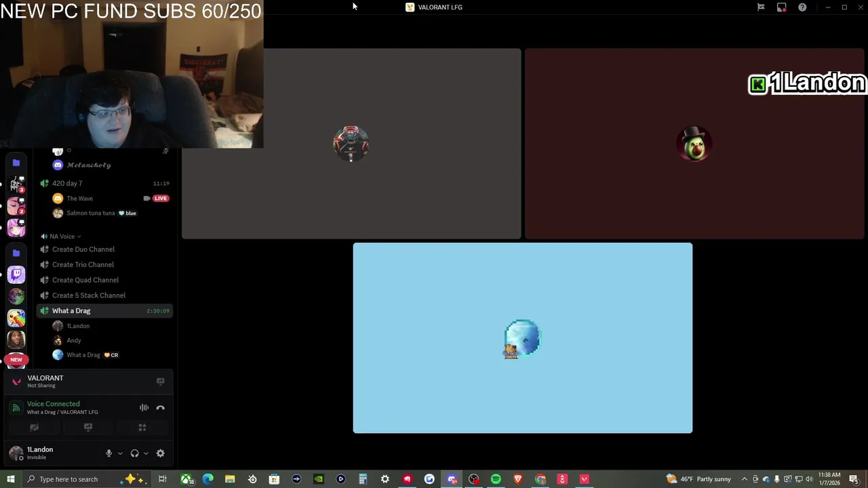868x488 pixels.
Task: Open Calculator from taskbar
Action: (363, 479)
